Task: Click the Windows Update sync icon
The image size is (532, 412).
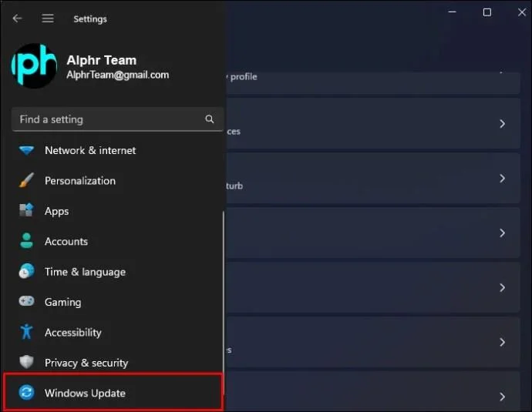Action: pos(26,392)
